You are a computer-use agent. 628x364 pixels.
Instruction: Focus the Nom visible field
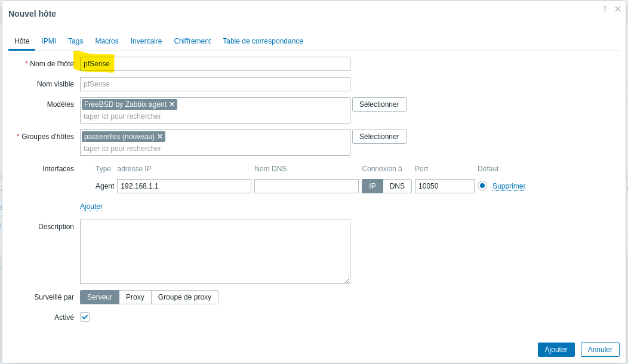[x=215, y=84]
